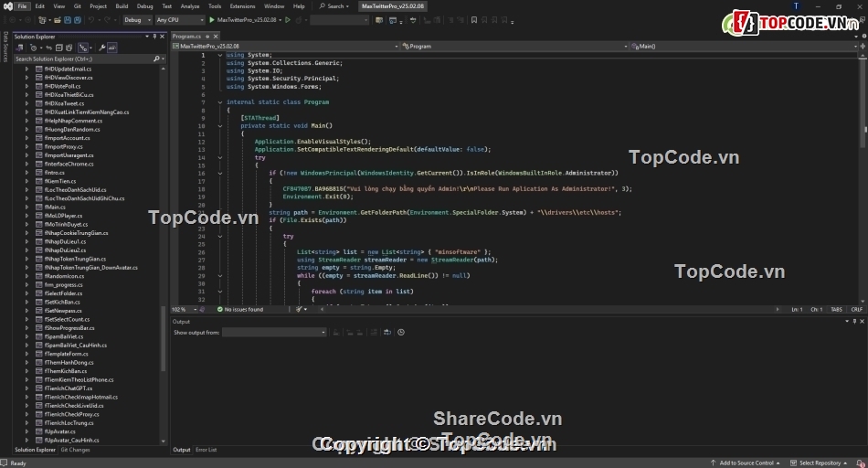The image size is (868, 468).
Task: Open the Program class navigation dropdown
Action: pyautogui.click(x=514, y=47)
